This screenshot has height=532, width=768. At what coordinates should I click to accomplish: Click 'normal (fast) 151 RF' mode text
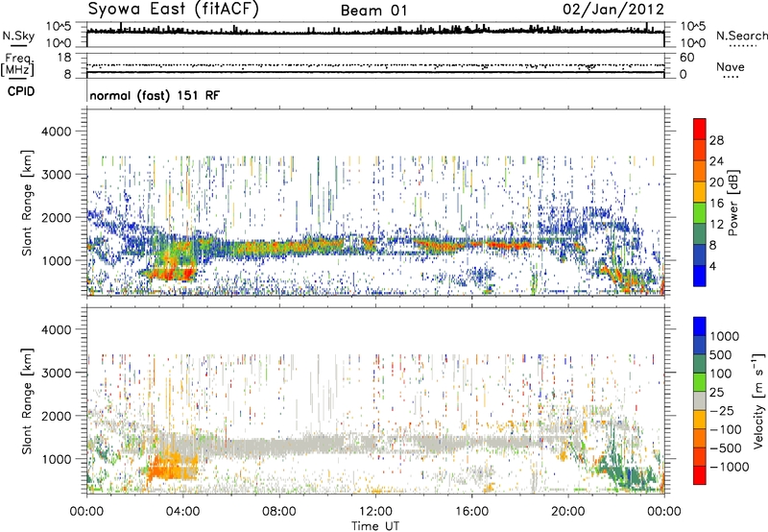pyautogui.click(x=155, y=95)
